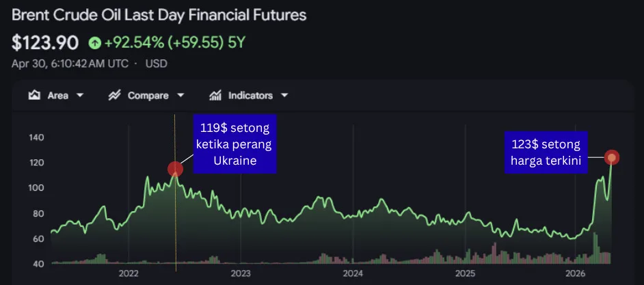The height and width of the screenshot is (285, 644).
Task: Click the Brent Crude Oil title
Action: 159,14
